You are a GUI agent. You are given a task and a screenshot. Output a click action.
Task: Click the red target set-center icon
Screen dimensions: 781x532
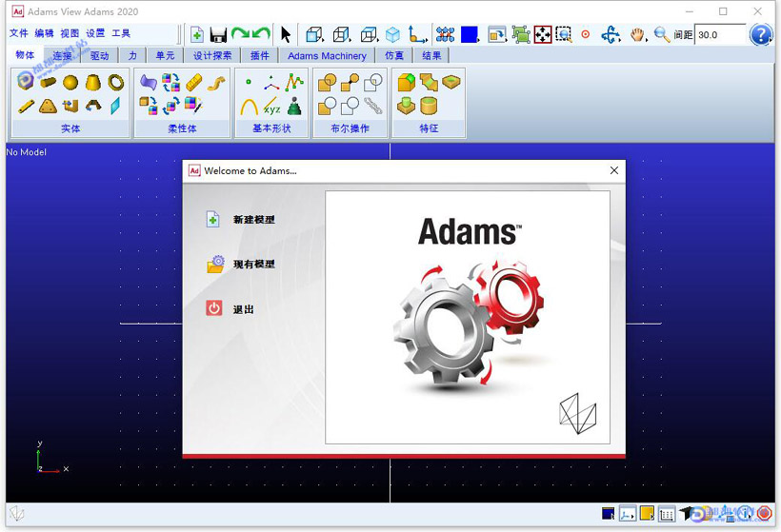click(586, 34)
